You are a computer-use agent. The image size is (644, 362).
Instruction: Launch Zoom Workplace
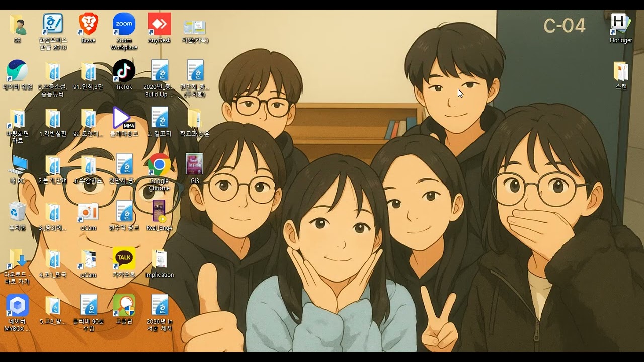pos(124,32)
